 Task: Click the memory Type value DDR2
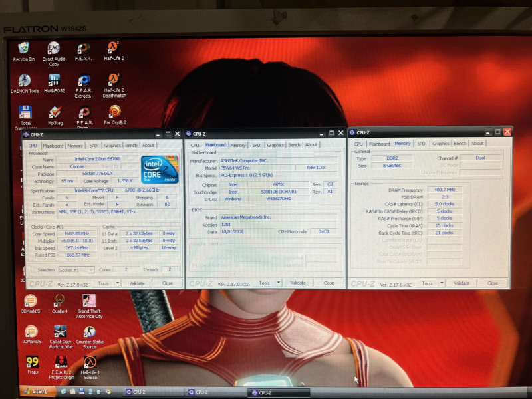392,158
